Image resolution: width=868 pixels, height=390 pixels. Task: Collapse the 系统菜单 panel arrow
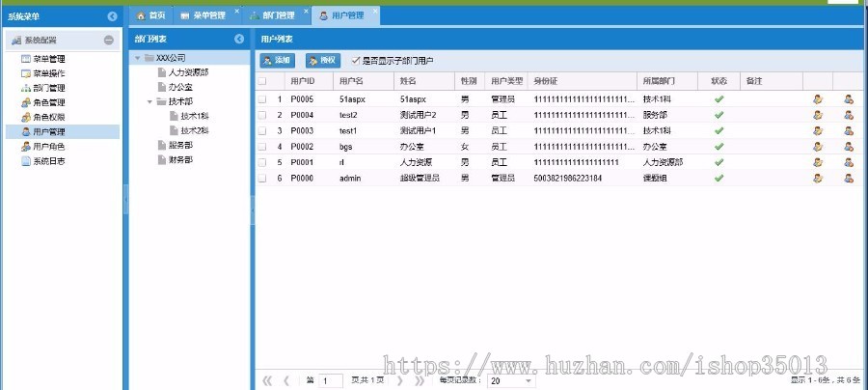(x=113, y=16)
